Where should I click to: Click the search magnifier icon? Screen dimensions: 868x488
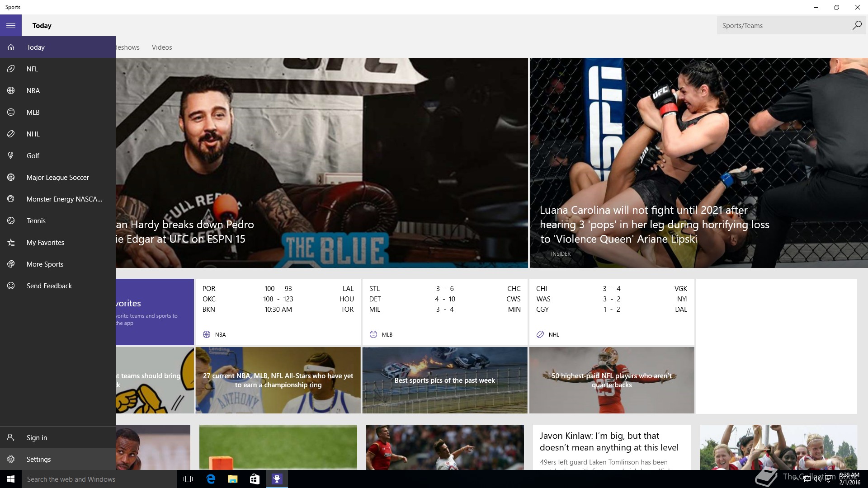(857, 25)
